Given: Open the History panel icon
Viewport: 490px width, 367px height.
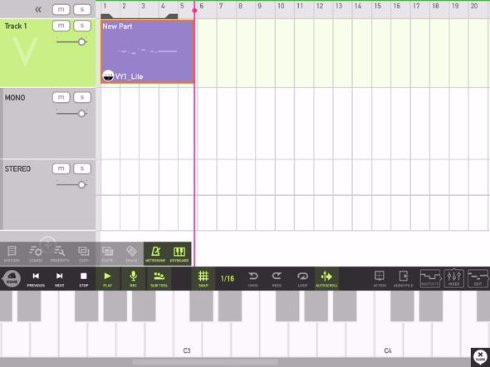Looking at the screenshot, I should (x=12, y=254).
